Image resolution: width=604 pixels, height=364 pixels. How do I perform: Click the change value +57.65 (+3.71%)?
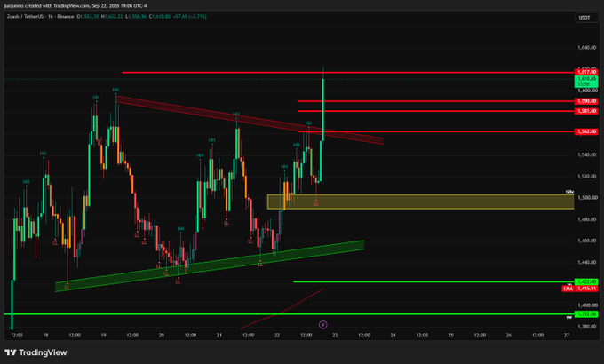click(x=190, y=17)
